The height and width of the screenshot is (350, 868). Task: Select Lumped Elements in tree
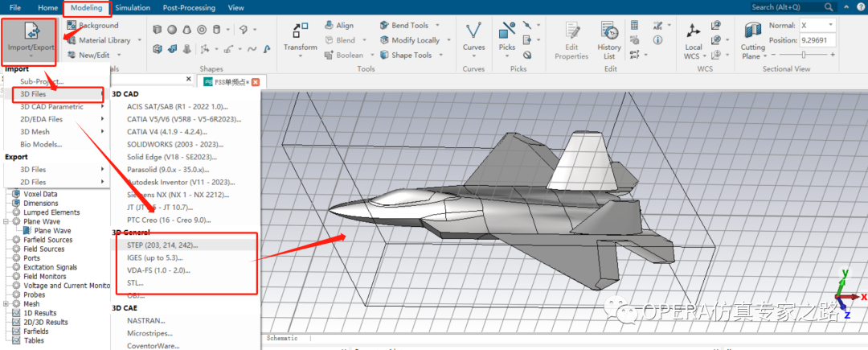pyautogui.click(x=51, y=212)
